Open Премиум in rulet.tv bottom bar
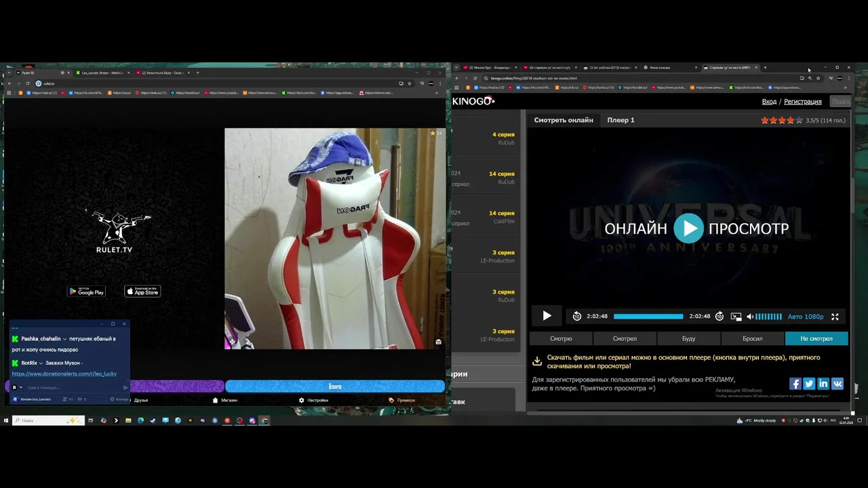 pos(402,400)
